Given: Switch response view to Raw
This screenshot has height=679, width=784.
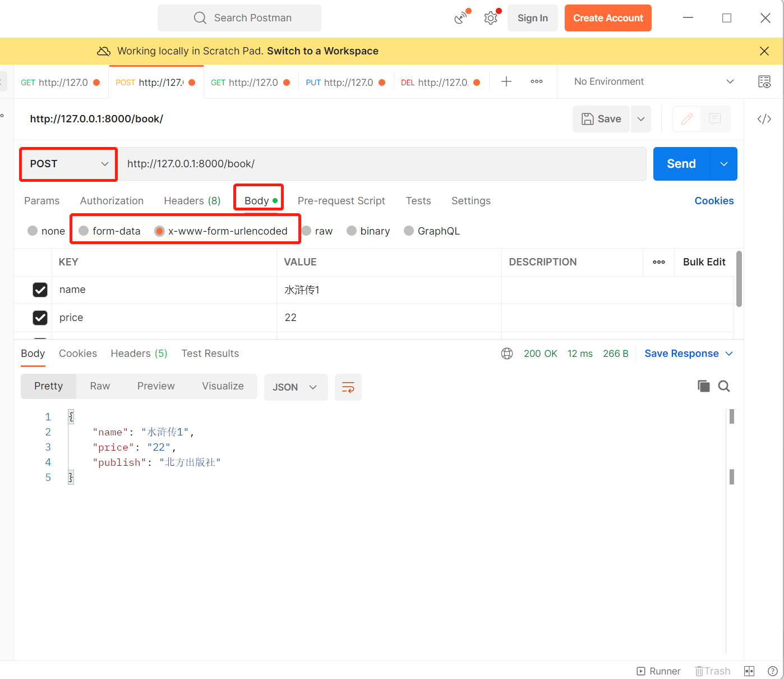Looking at the screenshot, I should click(100, 386).
